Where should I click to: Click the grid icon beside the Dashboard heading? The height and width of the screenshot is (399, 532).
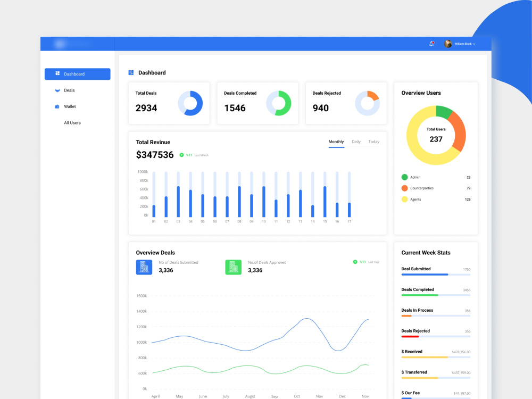coord(131,72)
